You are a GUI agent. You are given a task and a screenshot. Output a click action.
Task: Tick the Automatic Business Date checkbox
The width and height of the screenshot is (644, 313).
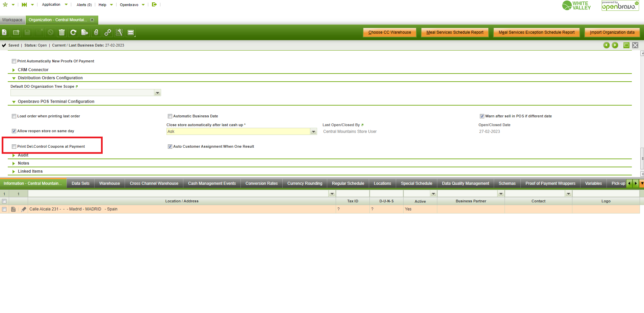[170, 116]
